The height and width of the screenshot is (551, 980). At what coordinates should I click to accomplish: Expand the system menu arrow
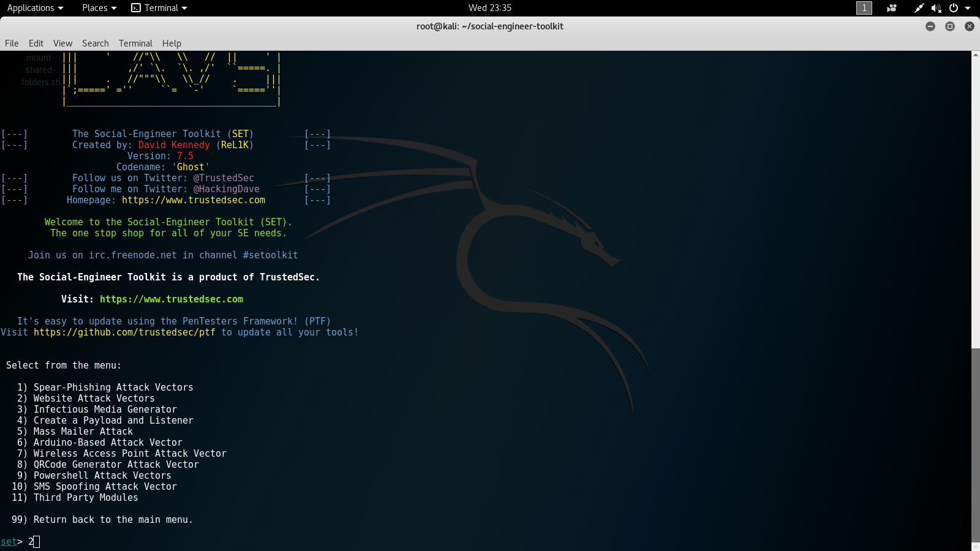pos(968,8)
